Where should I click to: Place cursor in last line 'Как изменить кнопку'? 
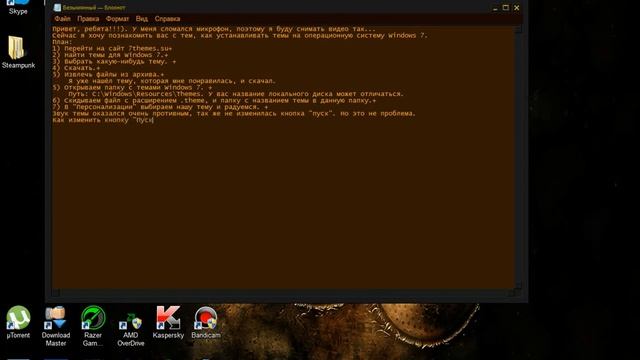102,120
